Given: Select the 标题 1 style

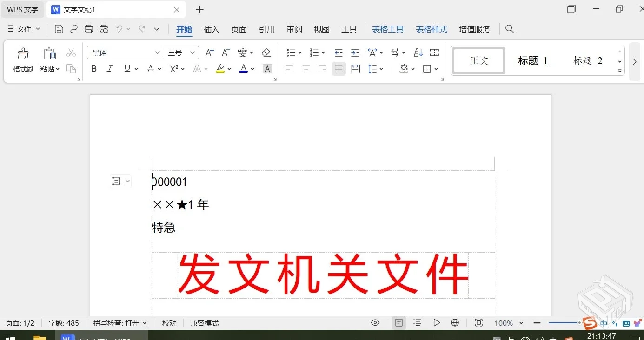Looking at the screenshot, I should click(532, 60).
